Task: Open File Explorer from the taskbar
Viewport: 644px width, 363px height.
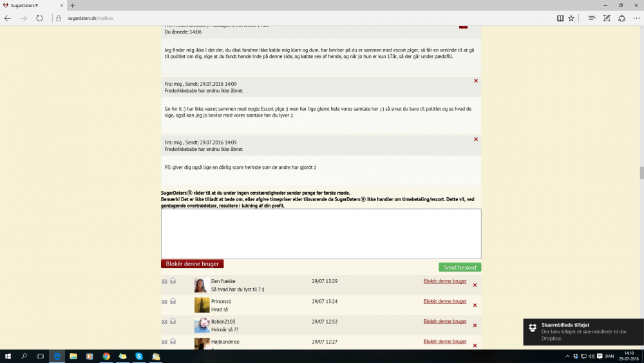Action: [x=73, y=357]
